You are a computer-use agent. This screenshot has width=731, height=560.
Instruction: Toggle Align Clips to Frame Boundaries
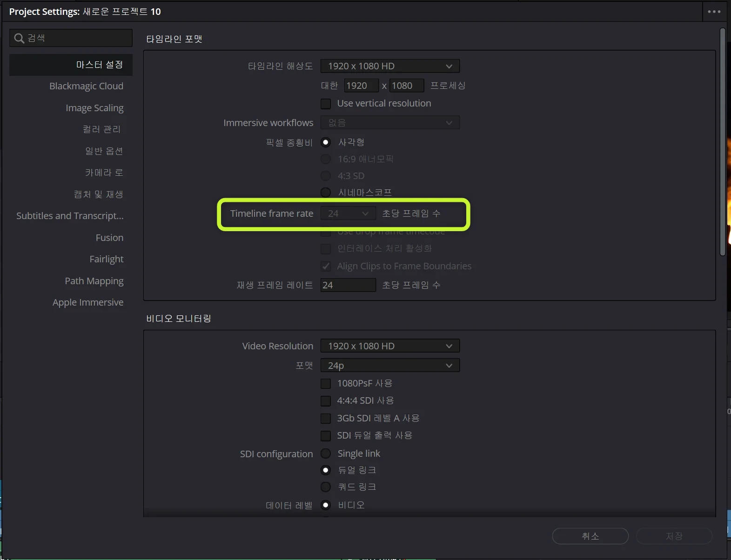(326, 267)
